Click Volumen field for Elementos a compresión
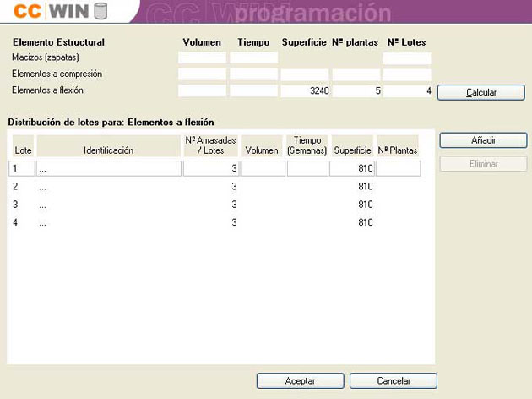 point(202,74)
